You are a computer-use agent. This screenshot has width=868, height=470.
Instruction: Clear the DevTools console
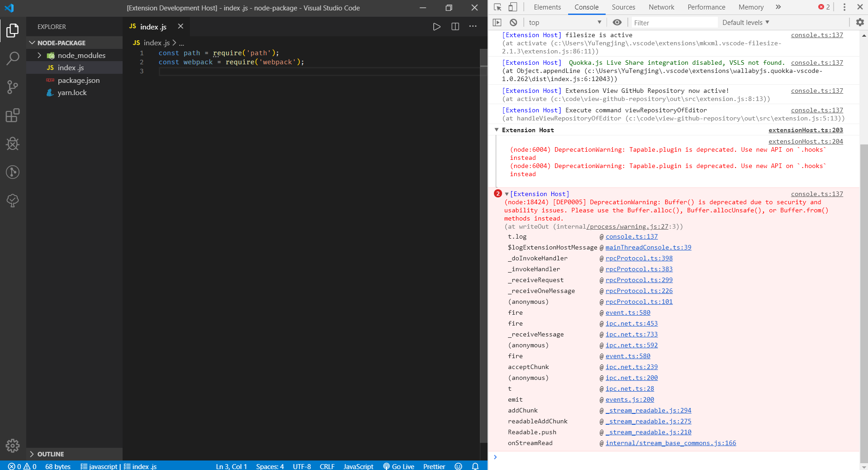513,22
